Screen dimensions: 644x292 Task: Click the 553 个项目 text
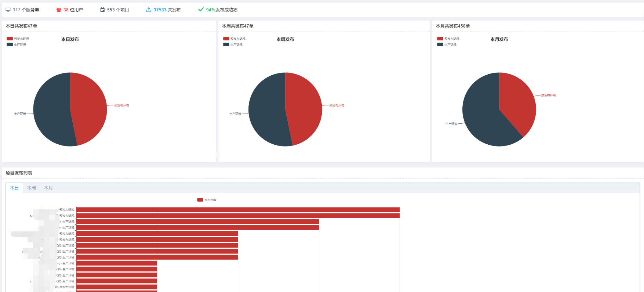pyautogui.click(x=118, y=10)
